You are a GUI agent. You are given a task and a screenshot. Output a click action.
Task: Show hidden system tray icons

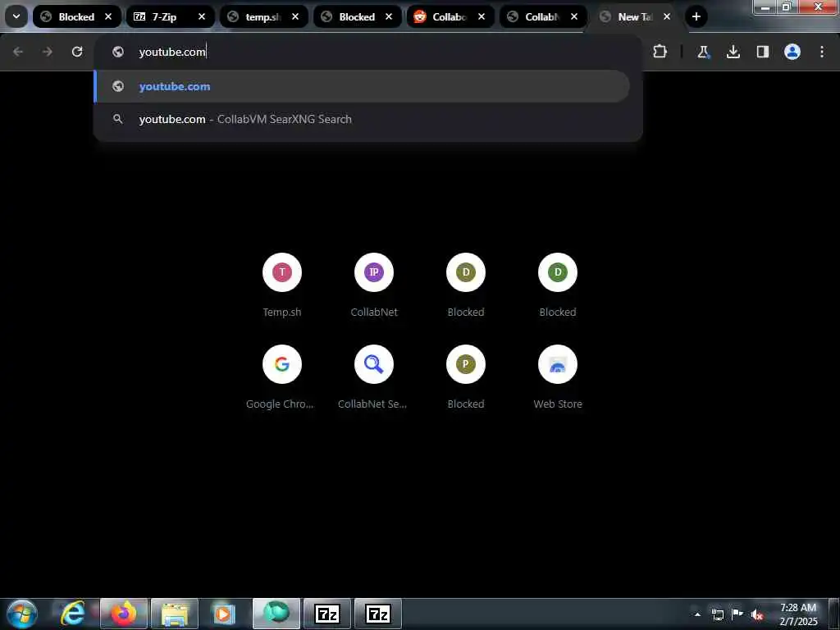pos(697,614)
